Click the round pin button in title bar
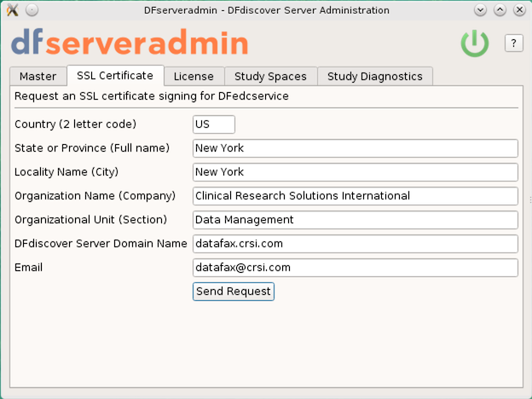532x399 pixels. coord(32,10)
